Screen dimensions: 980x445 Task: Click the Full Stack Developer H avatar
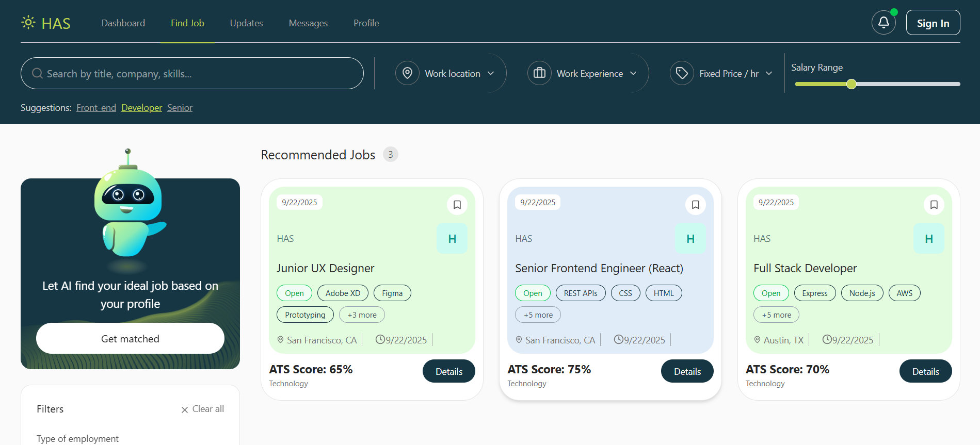click(x=928, y=238)
